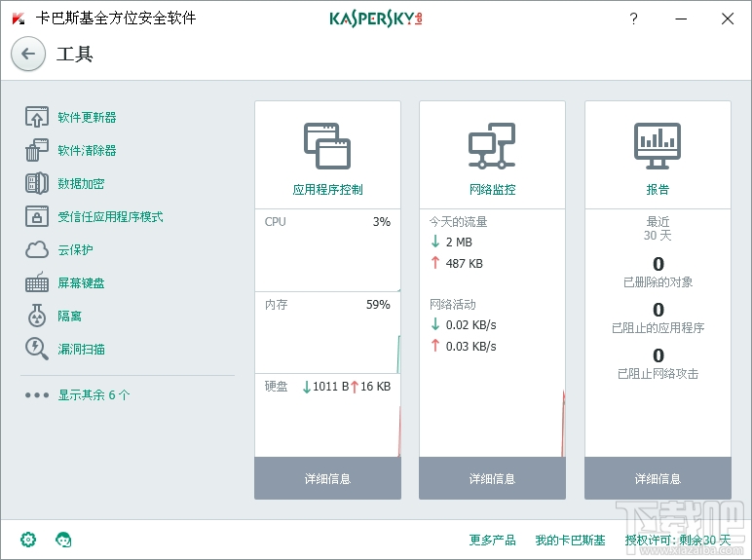Open 软件更新器 text link
Image resolution: width=752 pixels, height=560 pixels.
coord(87,118)
